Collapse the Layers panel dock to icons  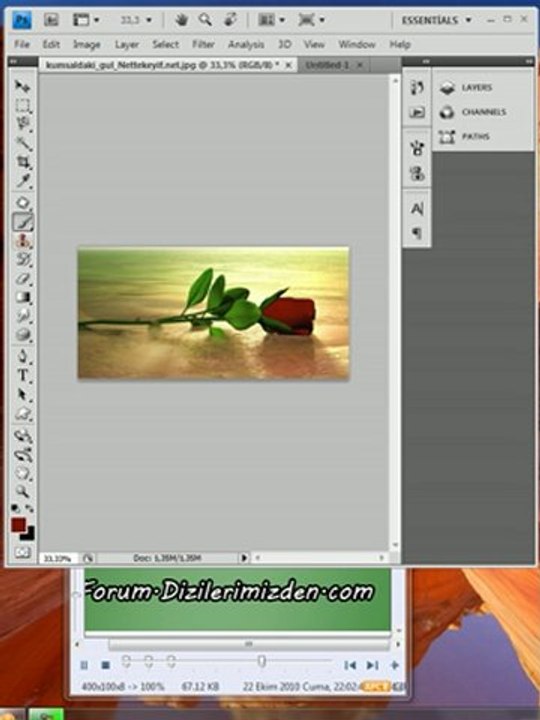(x=531, y=62)
